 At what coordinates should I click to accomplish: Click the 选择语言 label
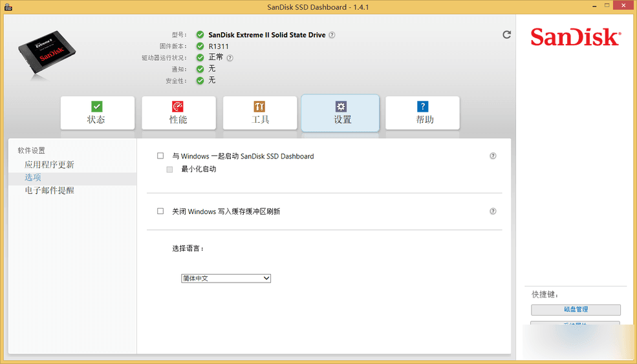pyautogui.click(x=188, y=248)
